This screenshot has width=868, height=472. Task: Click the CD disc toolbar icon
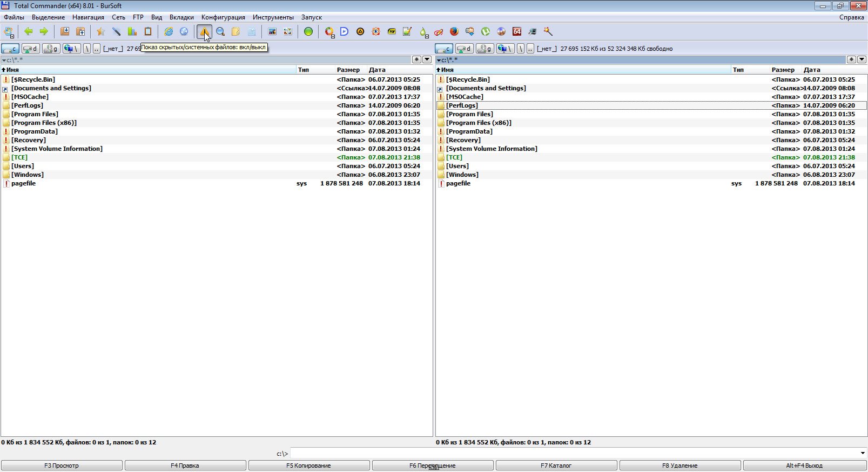[x=501, y=31]
